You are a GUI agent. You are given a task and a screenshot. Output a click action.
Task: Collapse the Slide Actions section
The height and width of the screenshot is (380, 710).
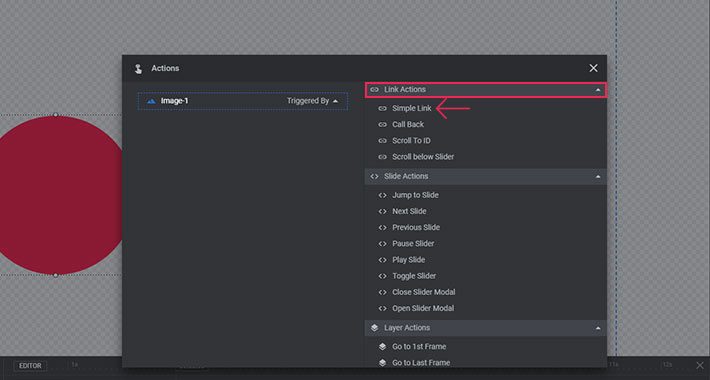(x=598, y=177)
